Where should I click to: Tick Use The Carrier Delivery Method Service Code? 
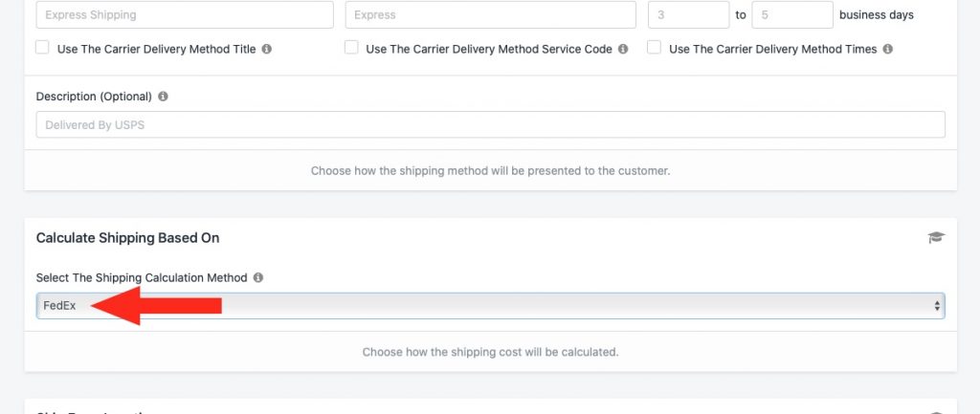click(x=351, y=48)
